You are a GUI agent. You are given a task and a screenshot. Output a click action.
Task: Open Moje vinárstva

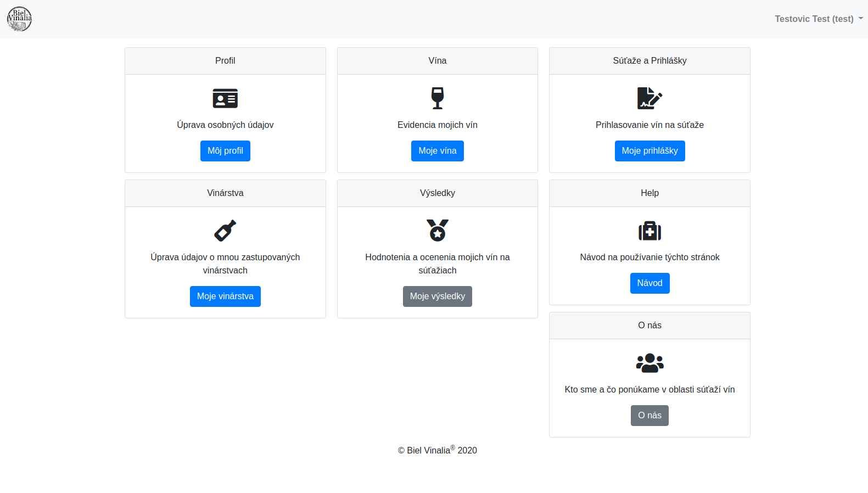(x=225, y=296)
